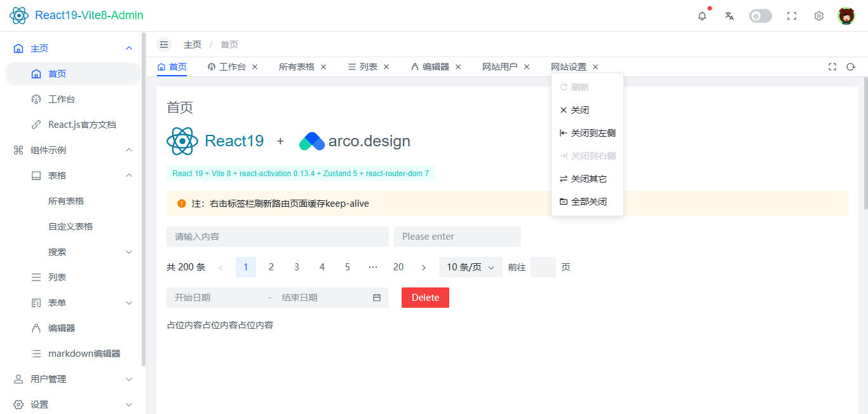Choose 关闭到左侧 from context menu
868x414 pixels.
587,133
